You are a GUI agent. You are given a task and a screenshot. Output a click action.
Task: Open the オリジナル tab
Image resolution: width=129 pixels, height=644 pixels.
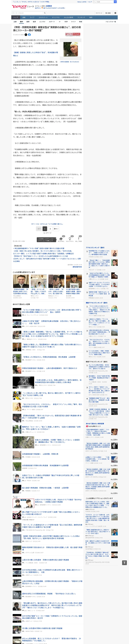click(x=56, y=17)
